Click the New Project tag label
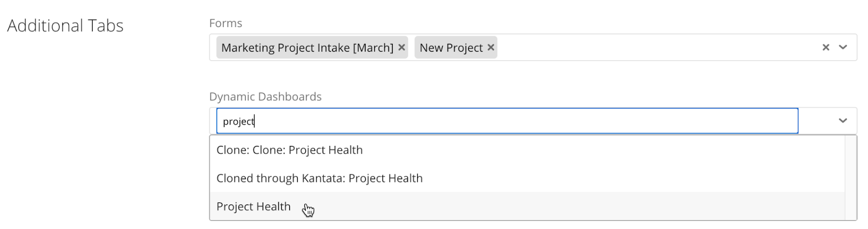This screenshot has width=868, height=229. point(451,48)
